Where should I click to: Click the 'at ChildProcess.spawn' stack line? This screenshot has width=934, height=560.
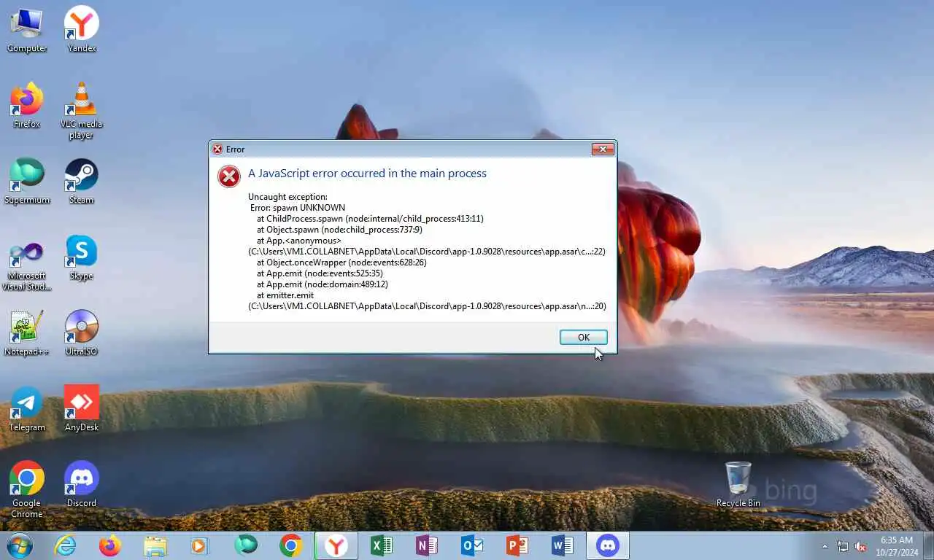[x=370, y=219]
